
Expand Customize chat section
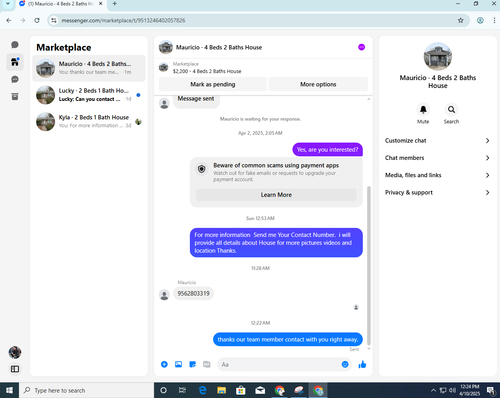(437, 141)
